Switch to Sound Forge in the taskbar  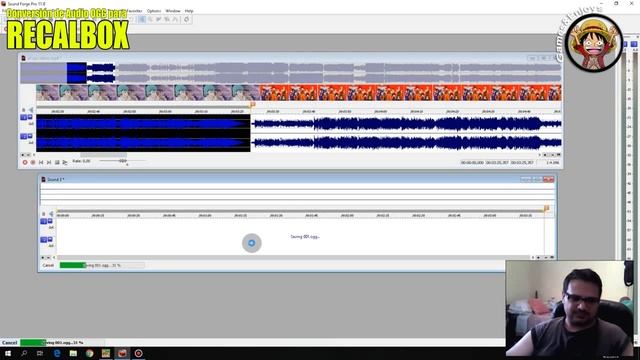pyautogui.click(x=122, y=353)
